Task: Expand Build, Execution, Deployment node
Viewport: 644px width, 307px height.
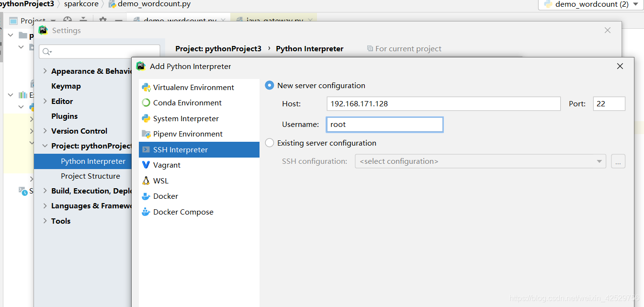Action: click(x=45, y=191)
